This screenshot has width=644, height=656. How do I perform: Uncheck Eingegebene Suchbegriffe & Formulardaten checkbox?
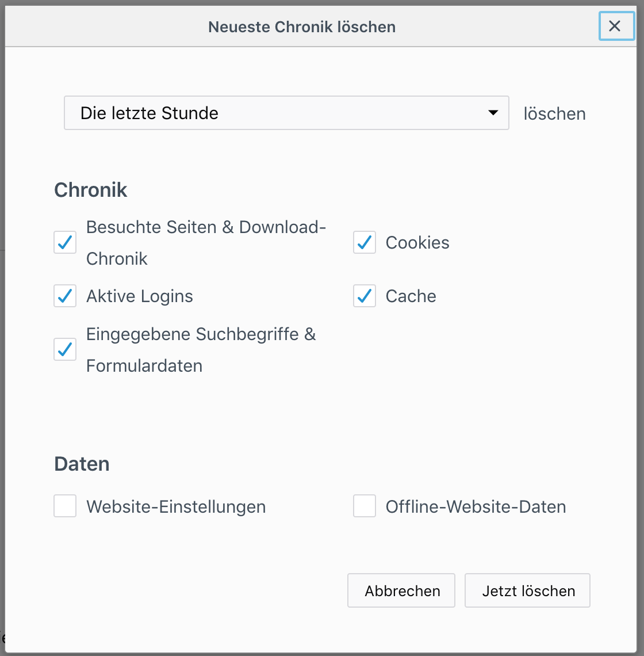65,349
